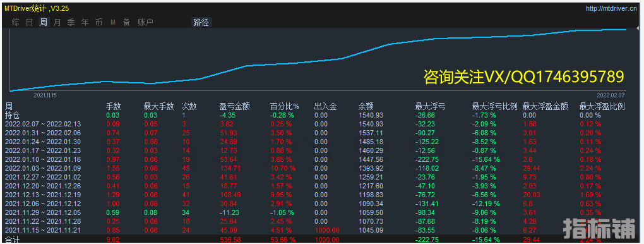Click the 最大手数 column header
644x244 pixels.
pyautogui.click(x=159, y=107)
